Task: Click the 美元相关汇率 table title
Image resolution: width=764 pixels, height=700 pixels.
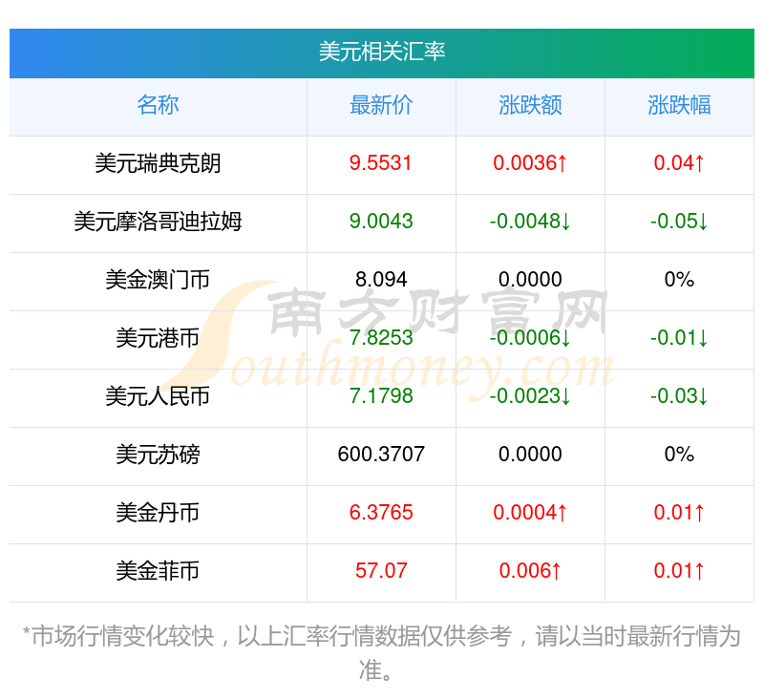Action: (381, 52)
